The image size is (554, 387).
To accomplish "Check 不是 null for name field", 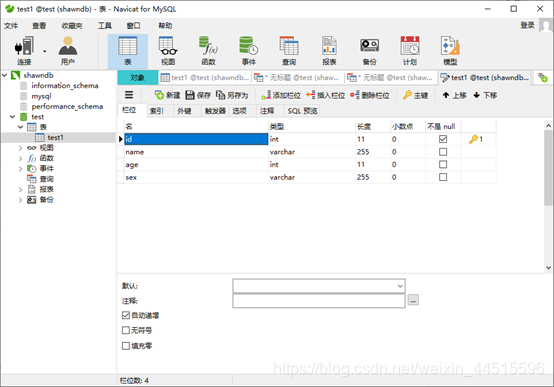I will click(443, 152).
